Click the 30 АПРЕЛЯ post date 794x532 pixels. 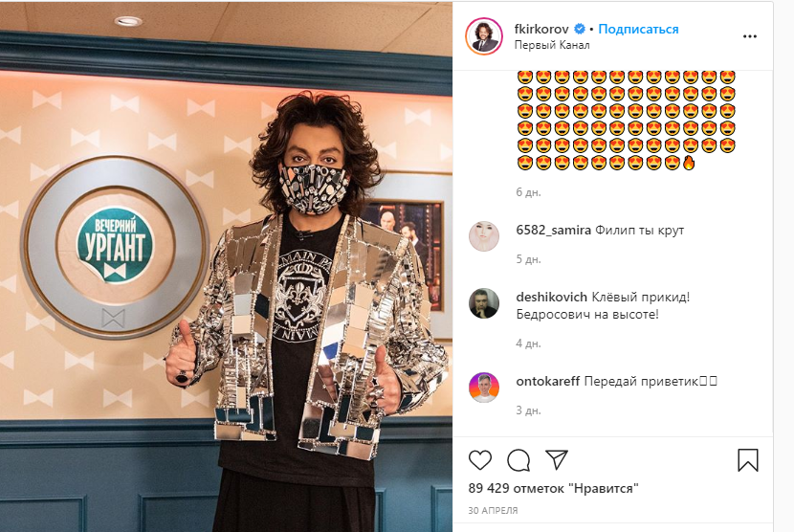click(x=493, y=511)
